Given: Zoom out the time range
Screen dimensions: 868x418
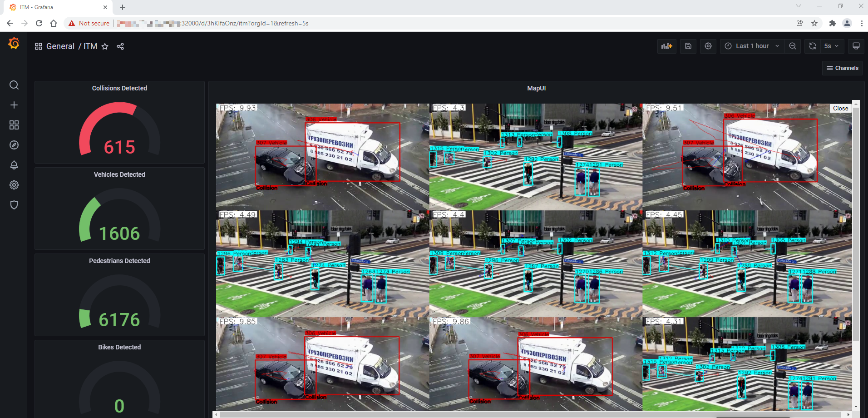Looking at the screenshot, I should [x=793, y=46].
